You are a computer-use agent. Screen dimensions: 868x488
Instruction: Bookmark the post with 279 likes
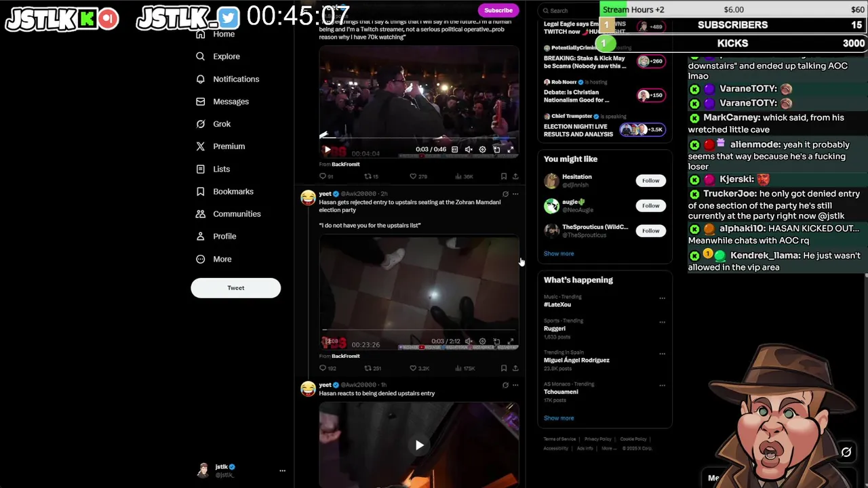[503, 176]
